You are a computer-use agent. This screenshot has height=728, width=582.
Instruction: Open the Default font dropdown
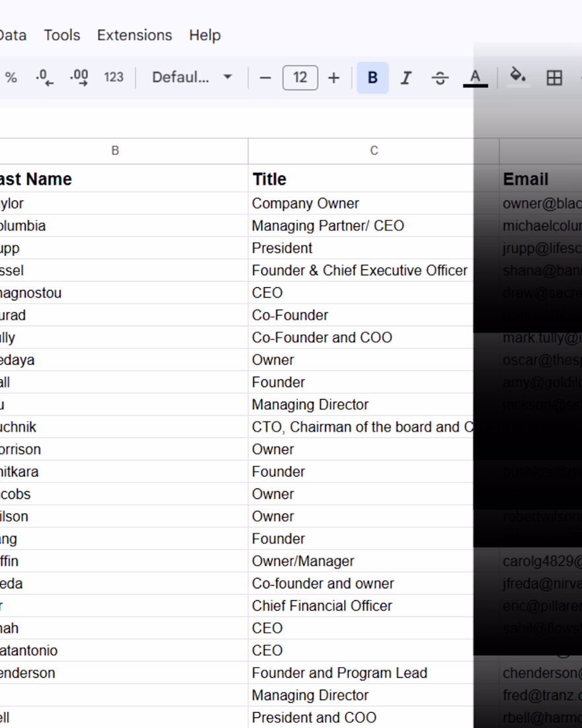pyautogui.click(x=192, y=77)
